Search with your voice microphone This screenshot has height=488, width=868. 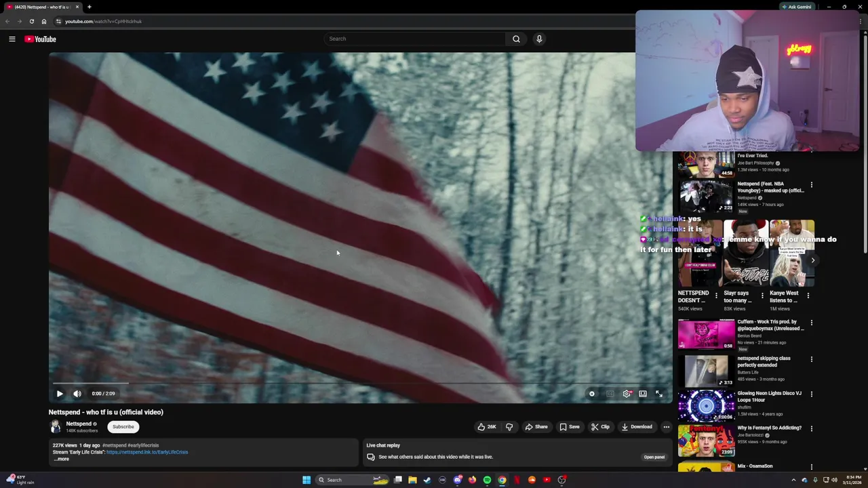[539, 39]
